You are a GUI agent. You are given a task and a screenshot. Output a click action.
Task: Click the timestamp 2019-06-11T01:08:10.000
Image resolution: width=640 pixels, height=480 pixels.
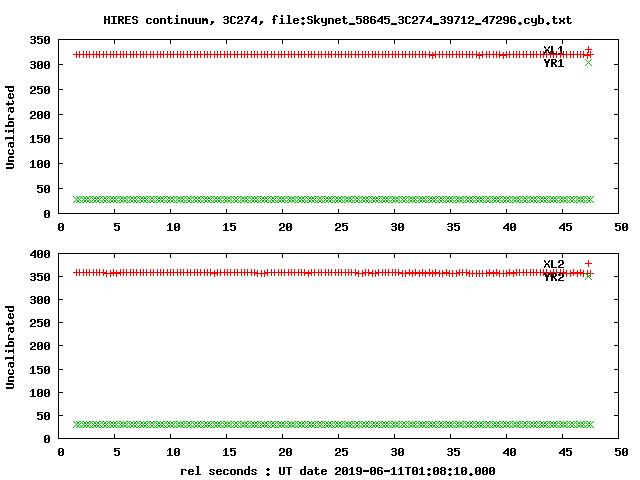point(415,471)
